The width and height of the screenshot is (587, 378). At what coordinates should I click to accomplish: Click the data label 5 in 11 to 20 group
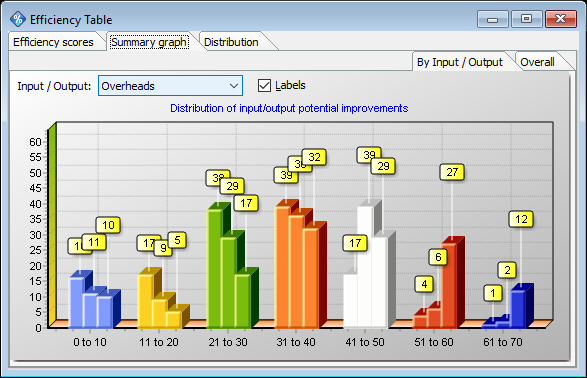[177, 240]
